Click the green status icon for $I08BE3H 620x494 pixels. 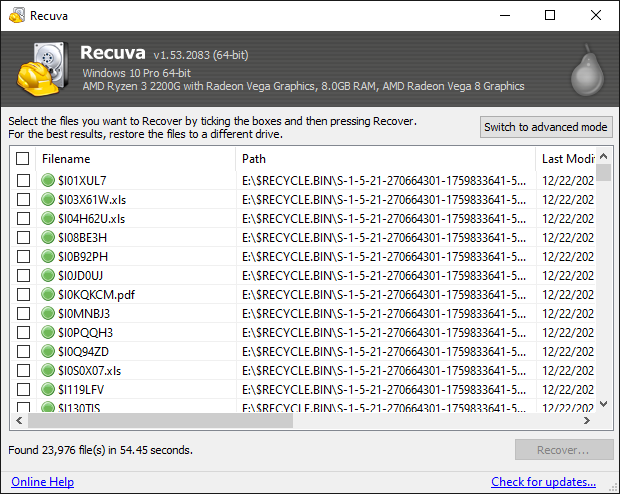click(48, 237)
